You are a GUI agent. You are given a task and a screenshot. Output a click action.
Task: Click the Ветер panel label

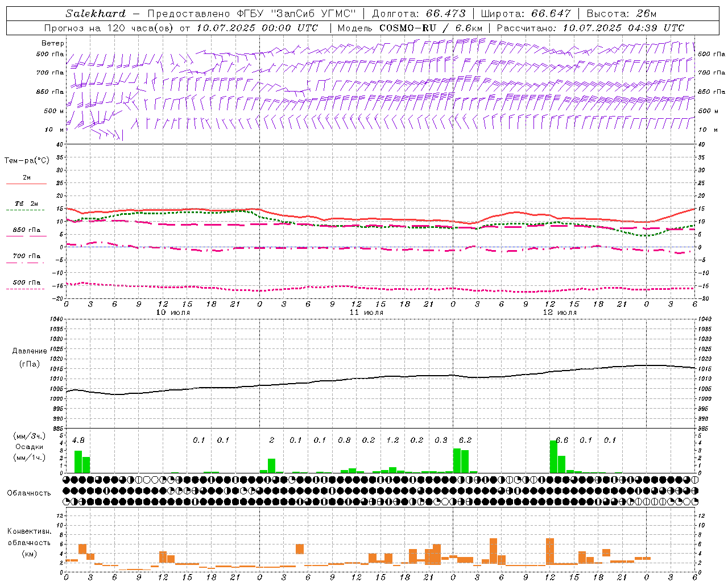(x=53, y=43)
